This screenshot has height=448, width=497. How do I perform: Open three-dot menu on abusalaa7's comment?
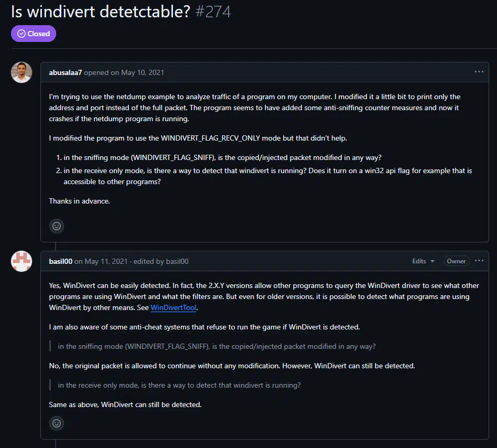click(479, 72)
